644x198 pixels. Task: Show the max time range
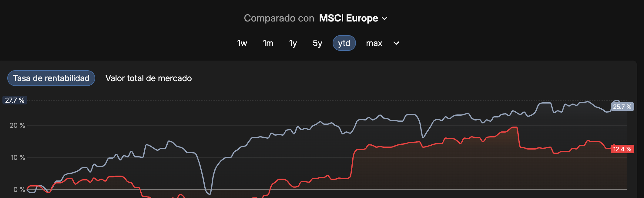(374, 43)
